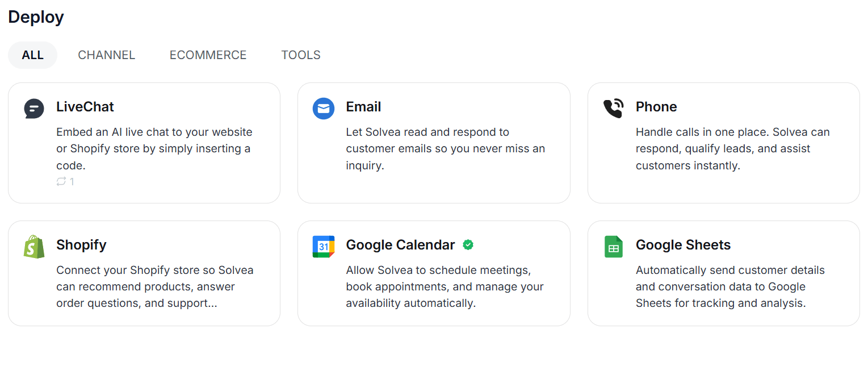Switch to the ECOMMERCE tab
This screenshot has width=868, height=391.
pos(208,55)
